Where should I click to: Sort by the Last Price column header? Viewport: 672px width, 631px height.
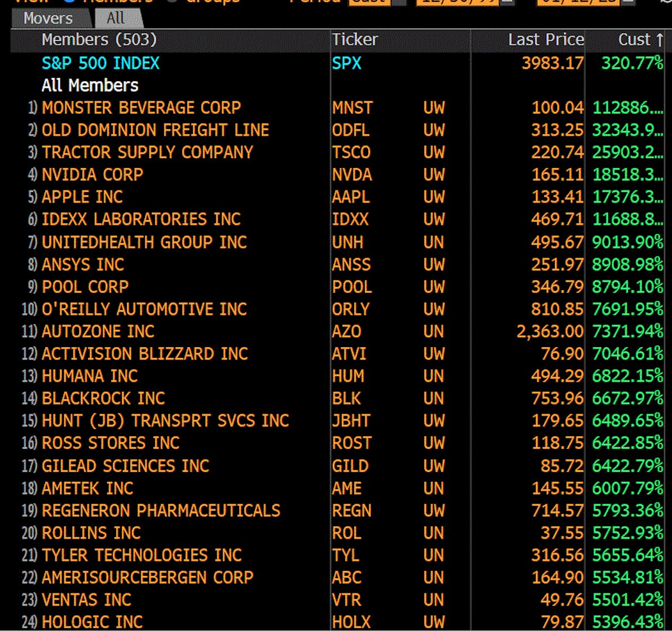tap(546, 40)
